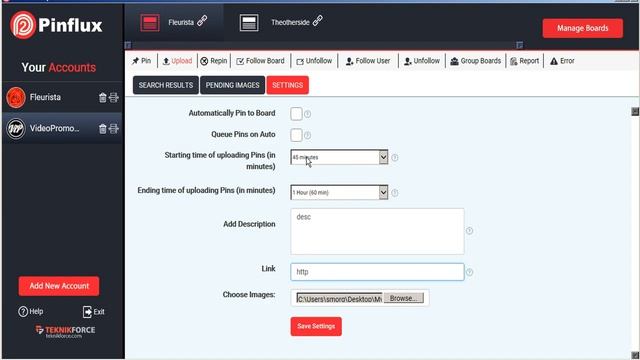Click the Link input field

(x=377, y=272)
